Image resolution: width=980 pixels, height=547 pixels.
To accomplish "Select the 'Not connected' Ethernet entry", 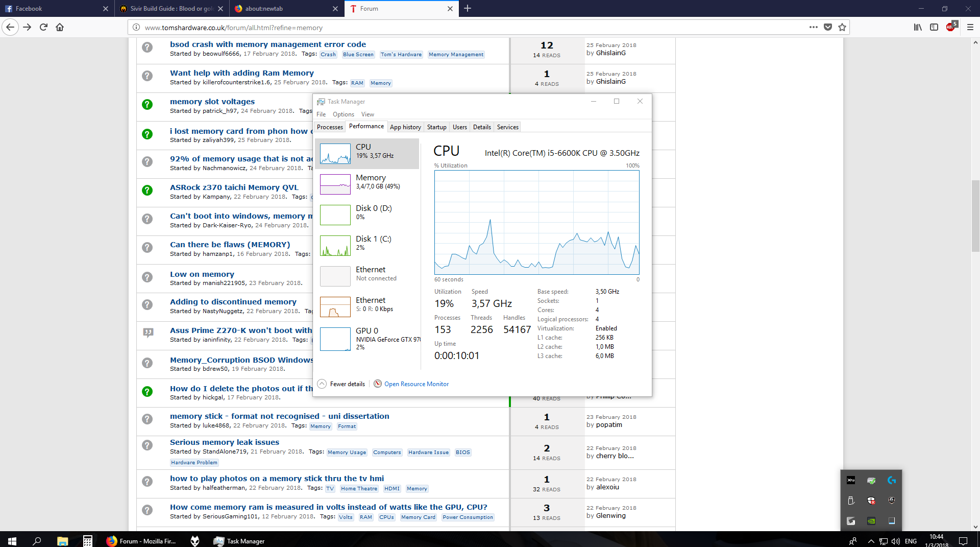I will coord(367,276).
